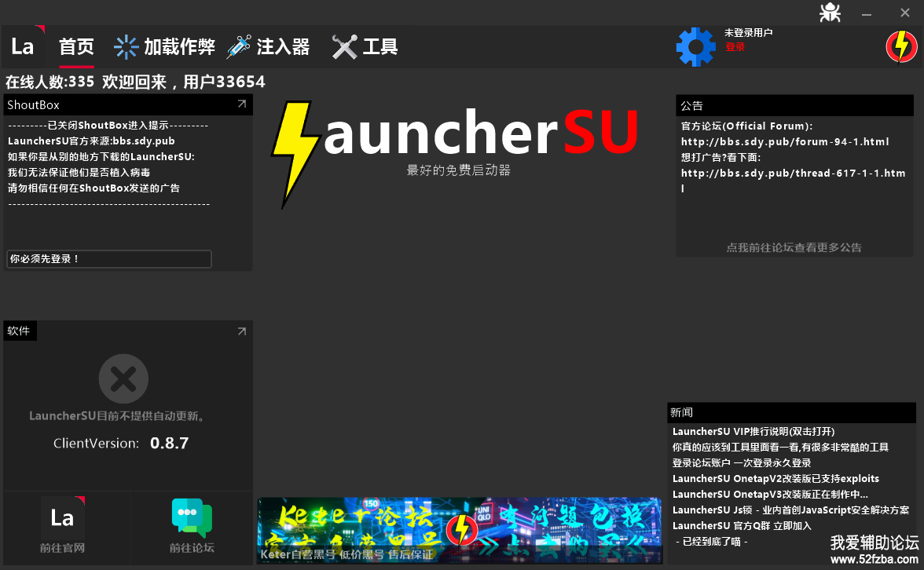Viewport: 924px width, 570px height.
Task: Click the large LauncherSU logo
Action: click(455, 154)
